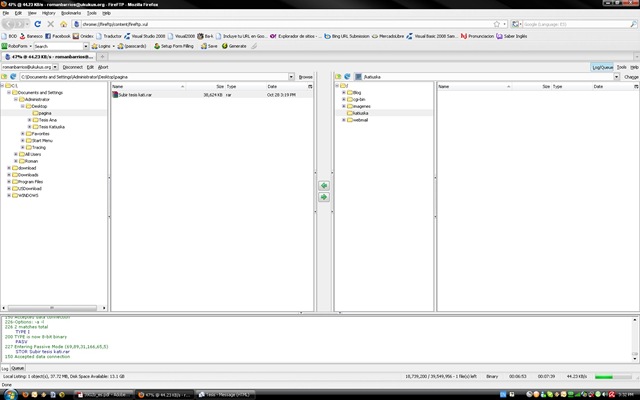Open the MercadoLibre bookmark
This screenshot has height=400, width=640.
tap(388, 36)
